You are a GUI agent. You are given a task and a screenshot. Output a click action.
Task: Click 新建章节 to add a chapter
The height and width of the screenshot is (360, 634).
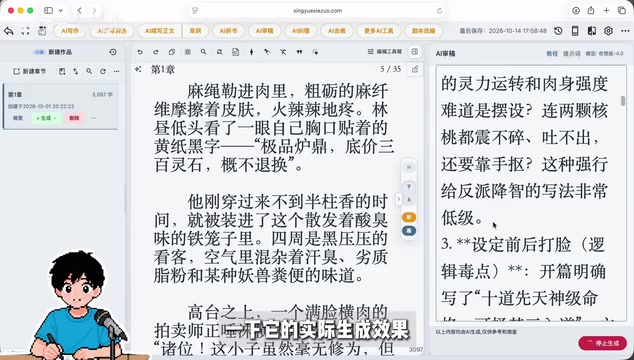[30, 71]
